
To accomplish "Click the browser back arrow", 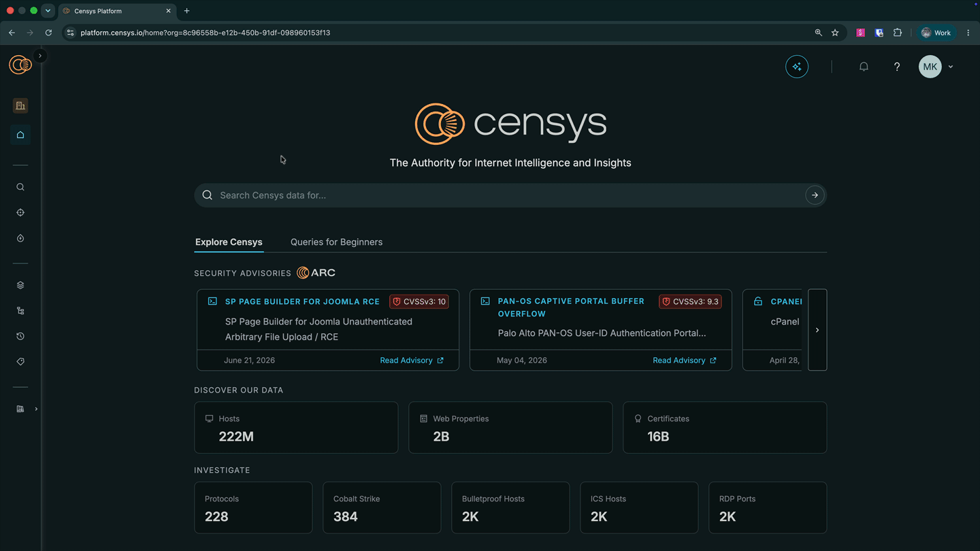I will click(x=12, y=33).
